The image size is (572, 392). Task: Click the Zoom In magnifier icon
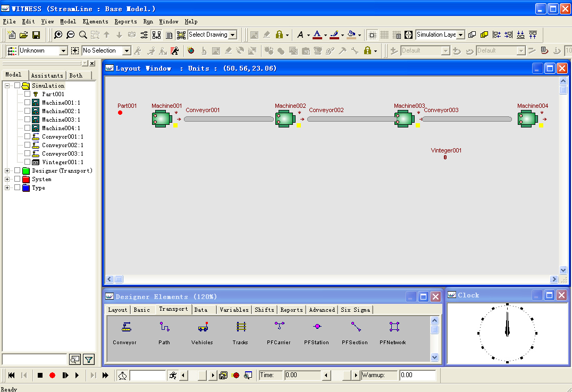(58, 35)
